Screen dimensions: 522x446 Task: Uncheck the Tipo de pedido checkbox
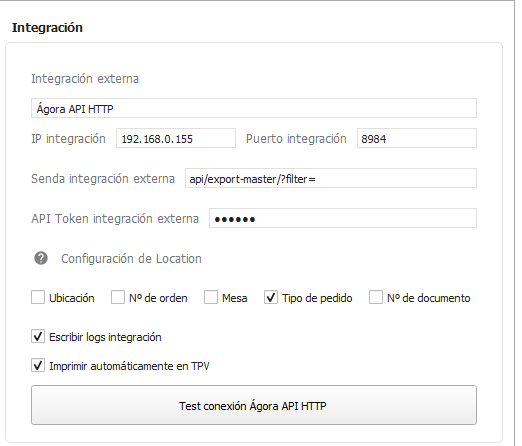point(271,297)
